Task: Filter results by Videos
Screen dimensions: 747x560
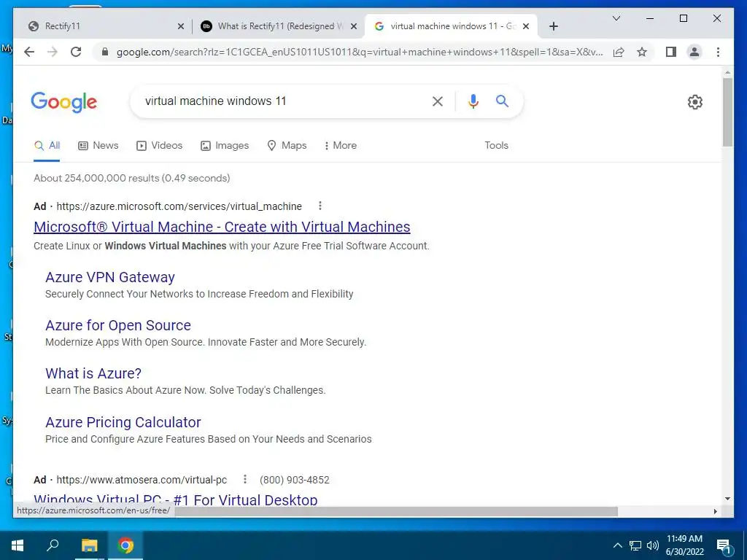Action: (x=160, y=146)
